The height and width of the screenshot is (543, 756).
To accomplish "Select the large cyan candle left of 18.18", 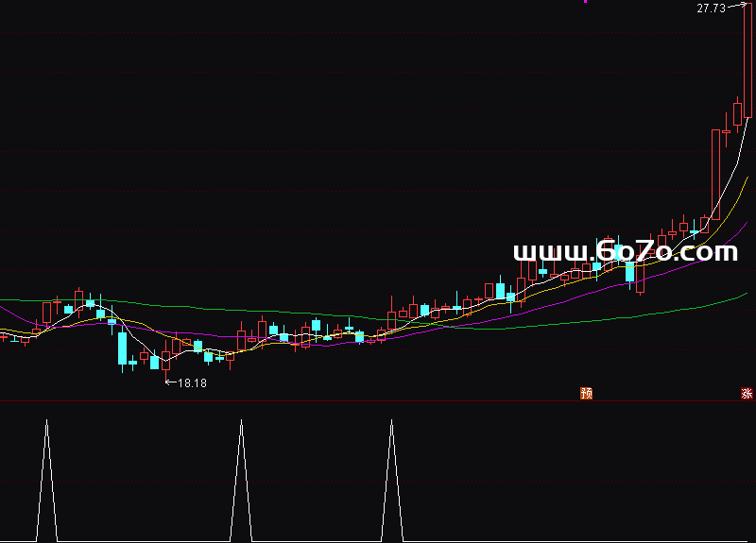I will pyautogui.click(x=122, y=347).
